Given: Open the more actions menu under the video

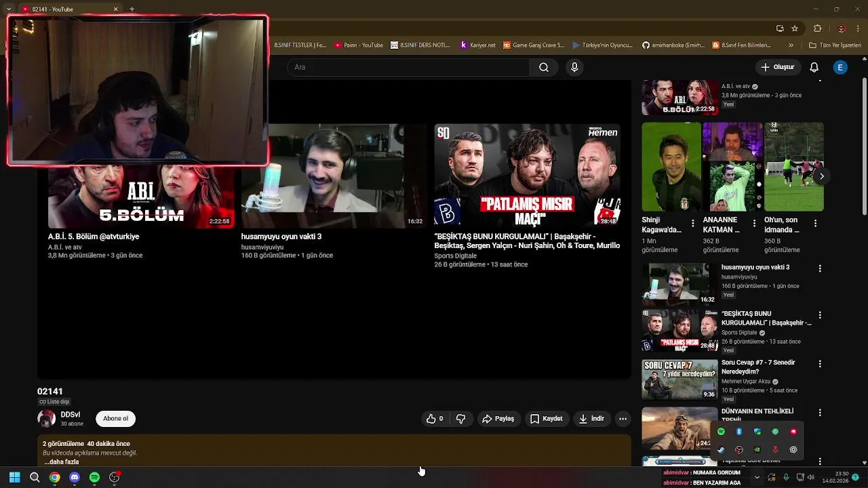Looking at the screenshot, I should pos(623,419).
